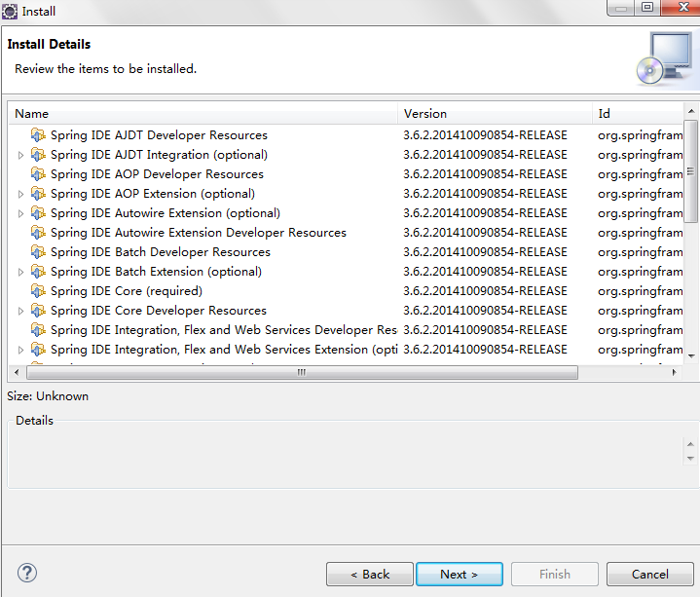Go to the next install step
The height and width of the screenshot is (597, 700).
[460, 574]
